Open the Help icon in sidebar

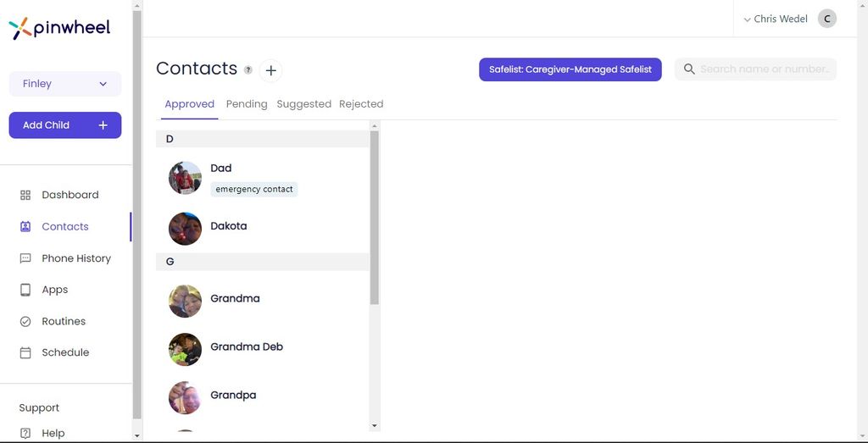tap(25, 433)
